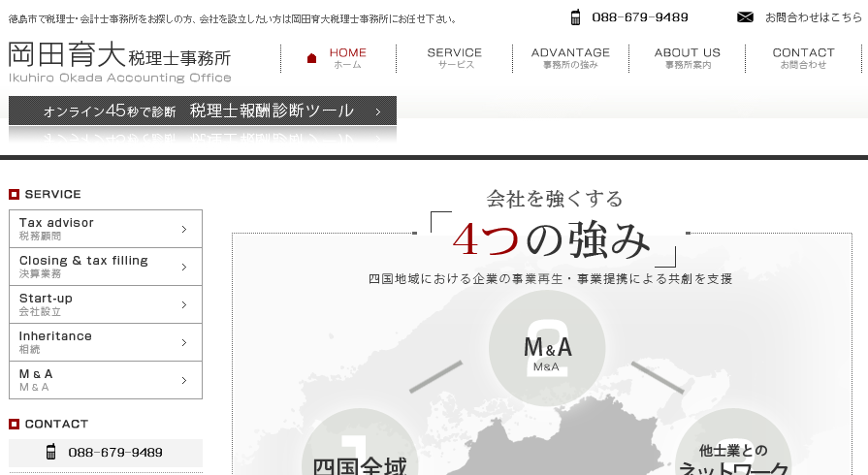Open the ADVANTAGE menu item

point(570,58)
